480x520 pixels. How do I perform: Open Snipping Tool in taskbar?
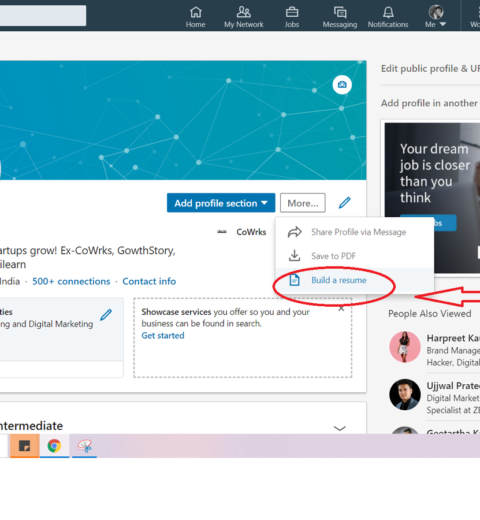[x=84, y=446]
